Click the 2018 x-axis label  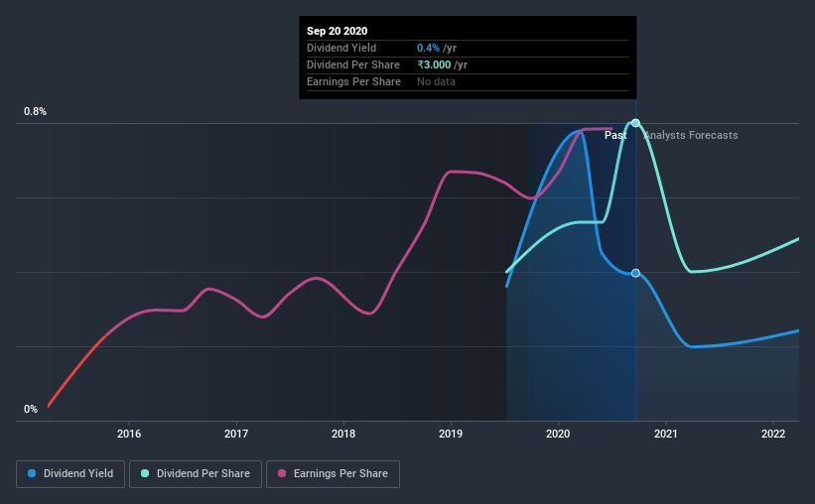(343, 434)
